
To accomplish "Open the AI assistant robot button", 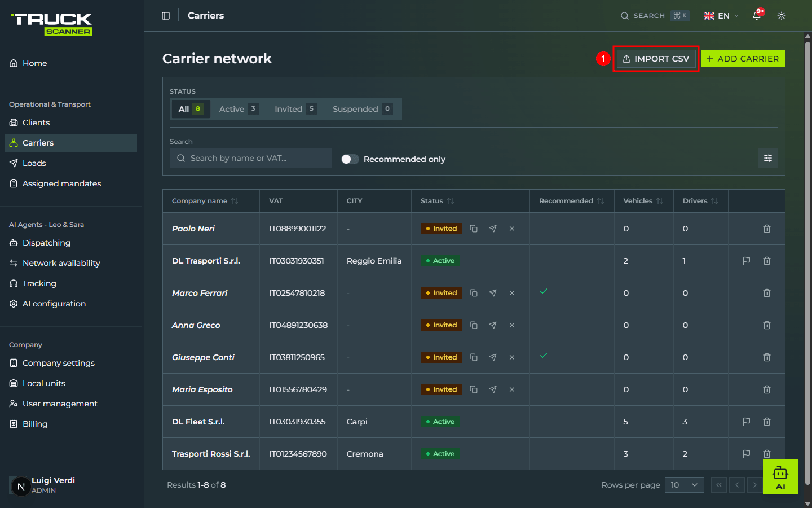I will tap(780, 476).
